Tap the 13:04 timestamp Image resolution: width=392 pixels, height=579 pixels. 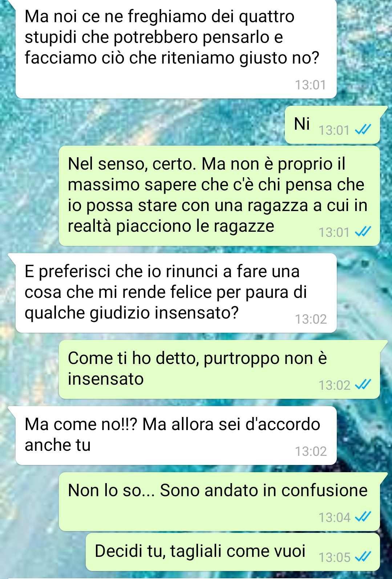tap(335, 517)
